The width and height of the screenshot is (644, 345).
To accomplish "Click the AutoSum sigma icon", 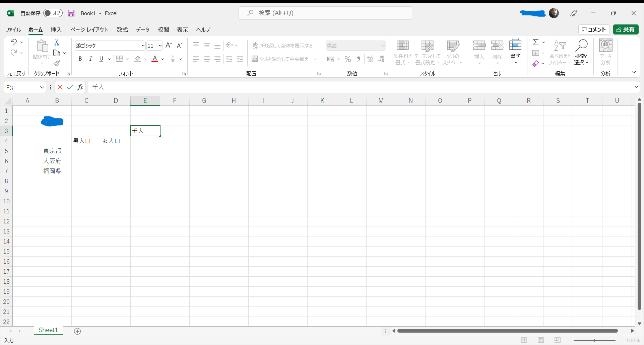I will click(x=536, y=42).
